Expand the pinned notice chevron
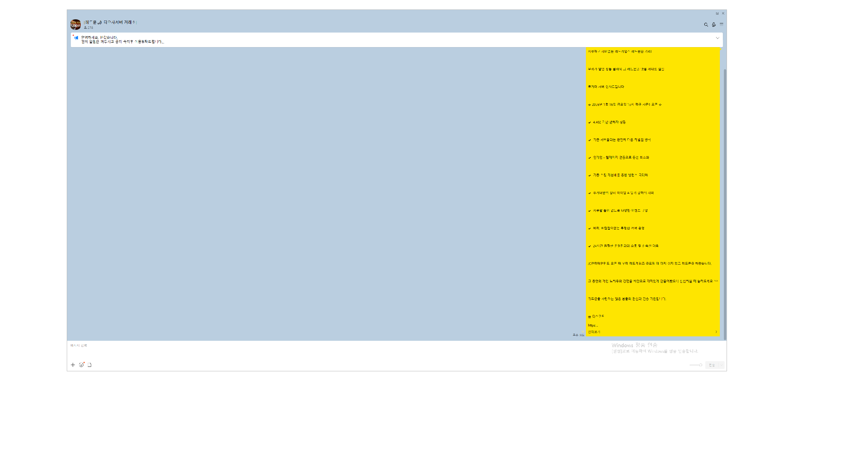The width and height of the screenshot is (868, 472). click(717, 38)
